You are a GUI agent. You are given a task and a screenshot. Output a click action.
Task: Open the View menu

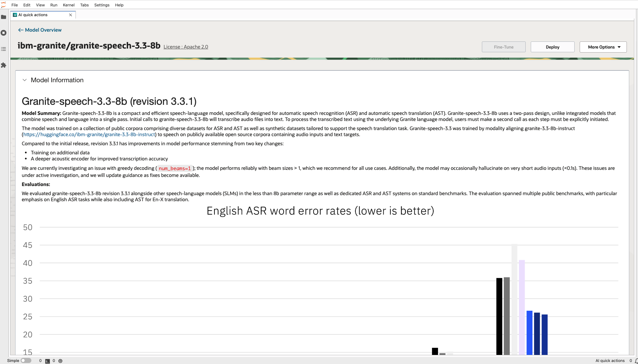40,5
